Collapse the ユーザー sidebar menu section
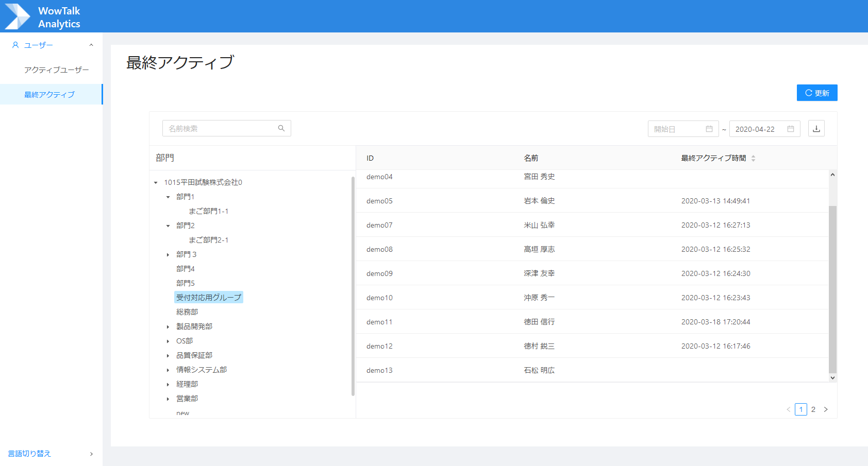 91,45
